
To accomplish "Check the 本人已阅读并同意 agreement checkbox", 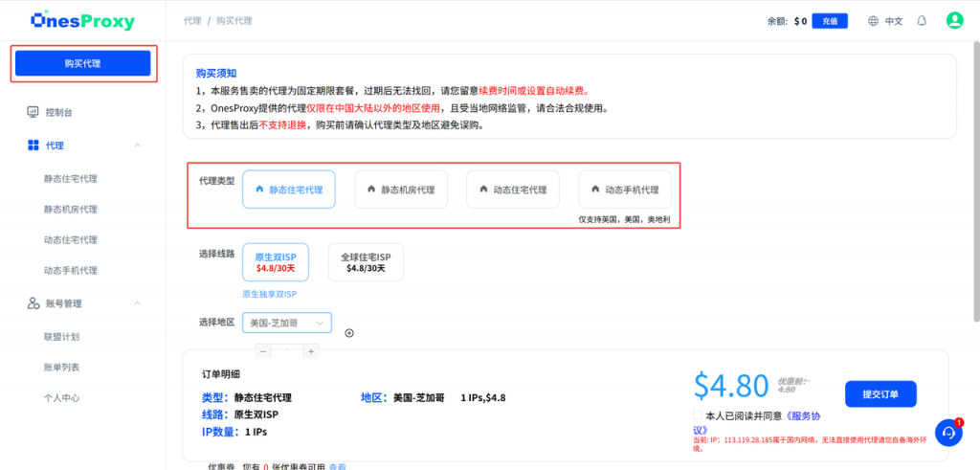I will pos(698,414).
